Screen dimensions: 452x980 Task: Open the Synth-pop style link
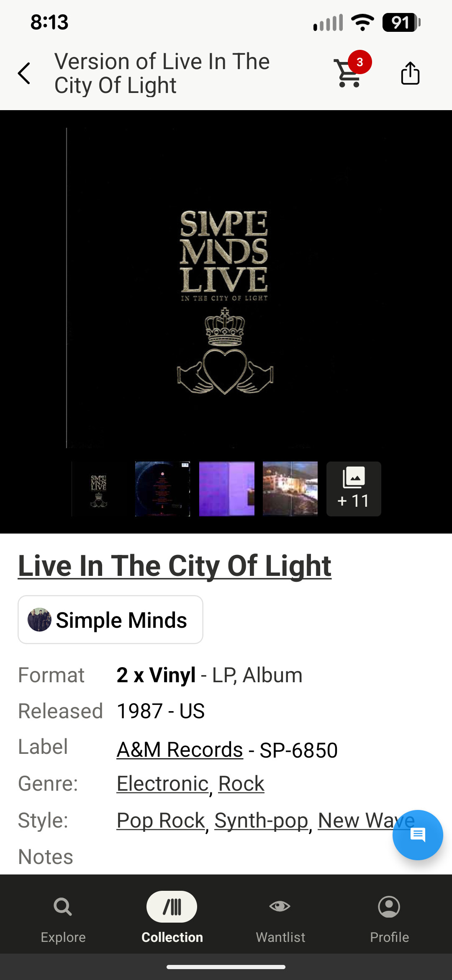pos(262,820)
